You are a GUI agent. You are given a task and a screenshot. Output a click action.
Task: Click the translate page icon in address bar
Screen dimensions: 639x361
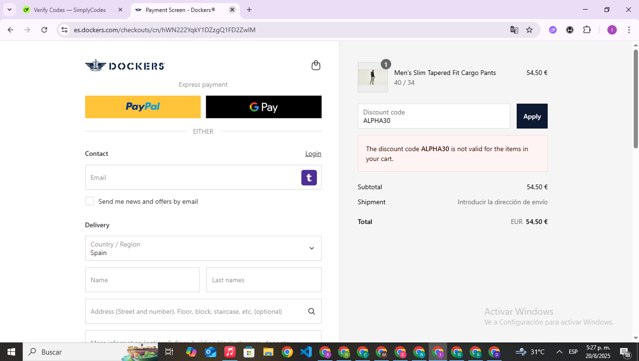pos(514,30)
